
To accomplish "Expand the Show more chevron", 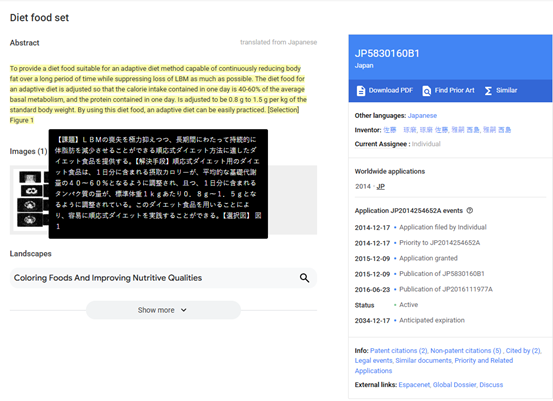I will (x=184, y=310).
